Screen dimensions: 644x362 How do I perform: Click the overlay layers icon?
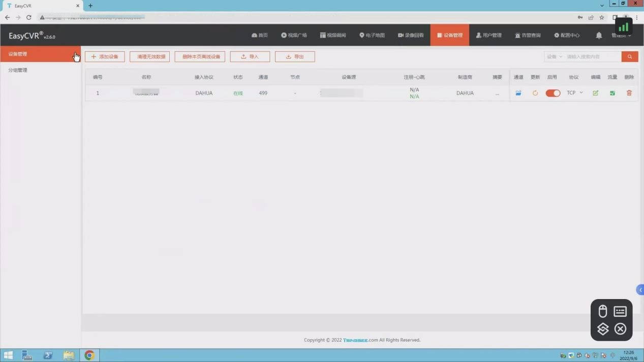click(x=603, y=329)
